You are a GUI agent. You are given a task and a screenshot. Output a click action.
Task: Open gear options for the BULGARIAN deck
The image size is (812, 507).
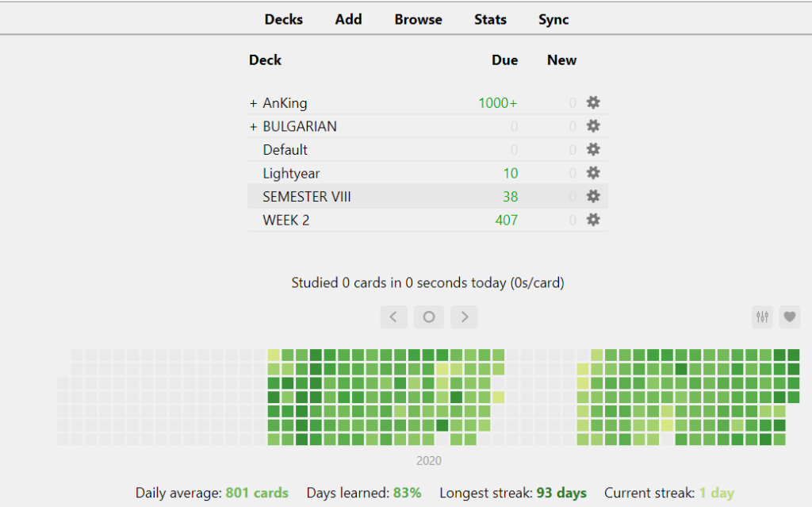(592, 125)
